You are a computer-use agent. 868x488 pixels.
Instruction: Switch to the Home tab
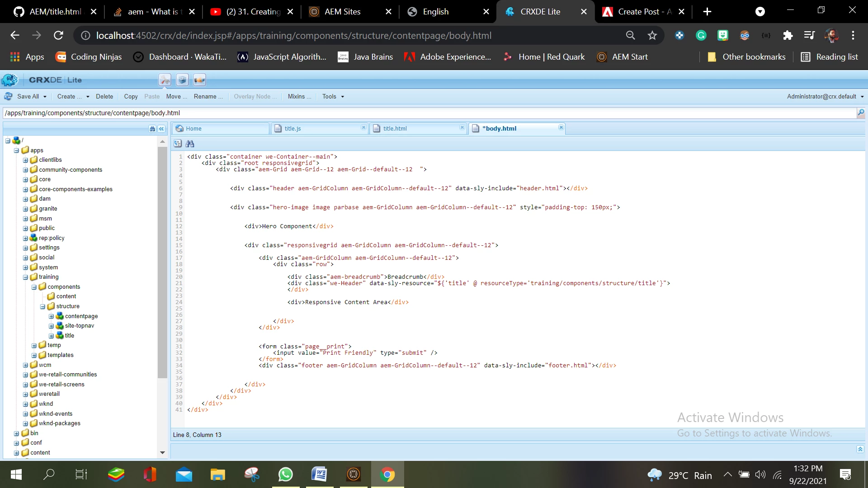tap(193, 129)
